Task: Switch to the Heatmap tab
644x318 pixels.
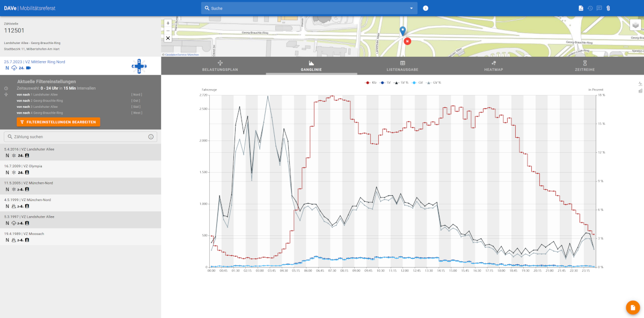Action: (x=493, y=66)
